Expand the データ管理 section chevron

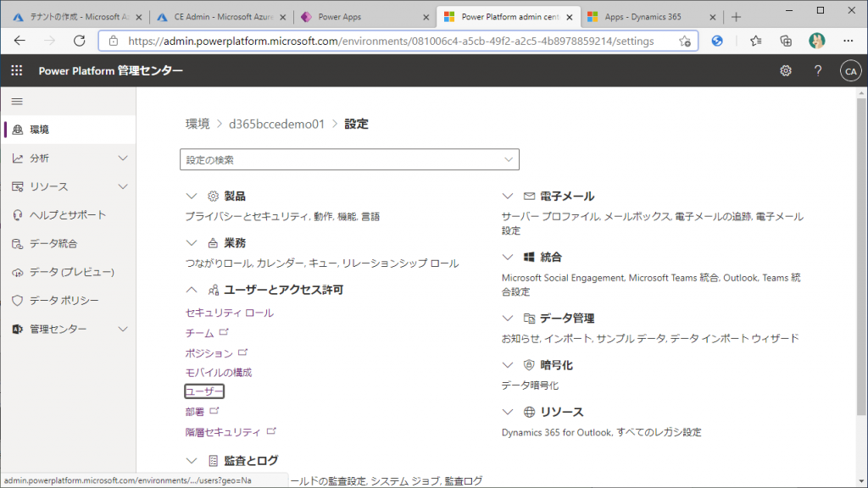(508, 319)
